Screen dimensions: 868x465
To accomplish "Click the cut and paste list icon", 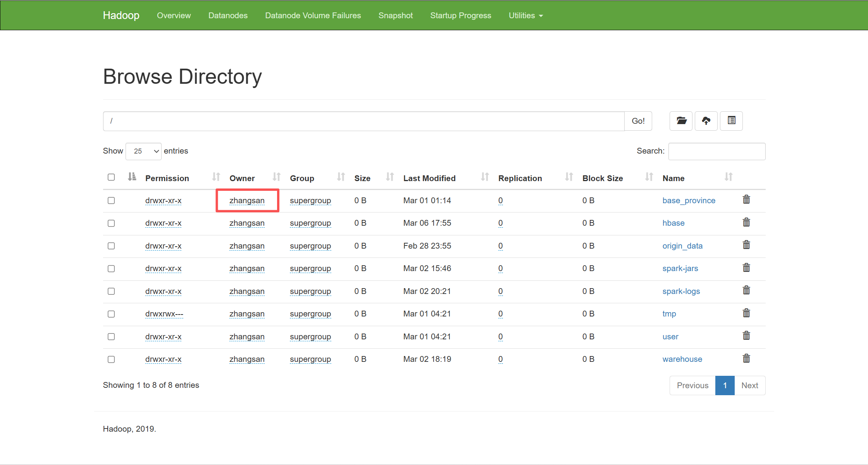I will tap(731, 121).
